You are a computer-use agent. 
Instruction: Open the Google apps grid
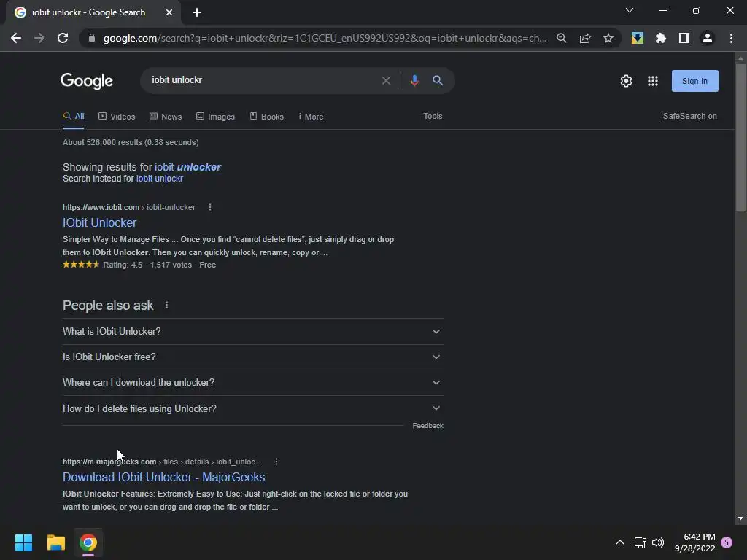(653, 81)
